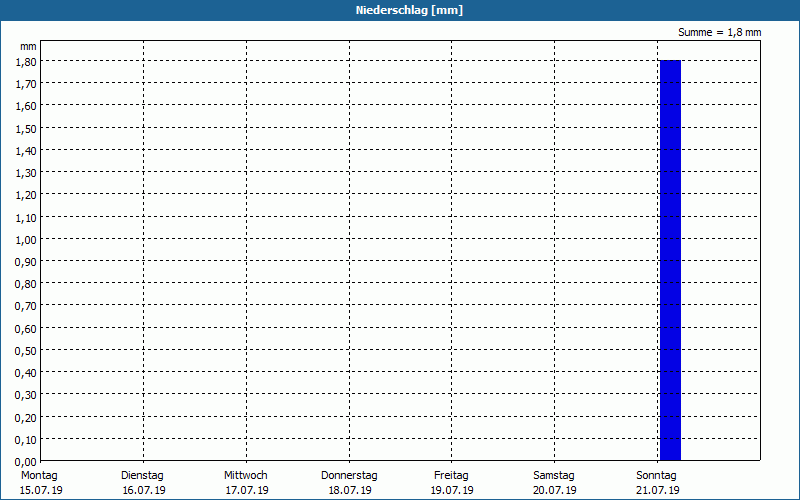Click the 0,50 y-axis value
The width and height of the screenshot is (800, 500).
tap(26, 351)
